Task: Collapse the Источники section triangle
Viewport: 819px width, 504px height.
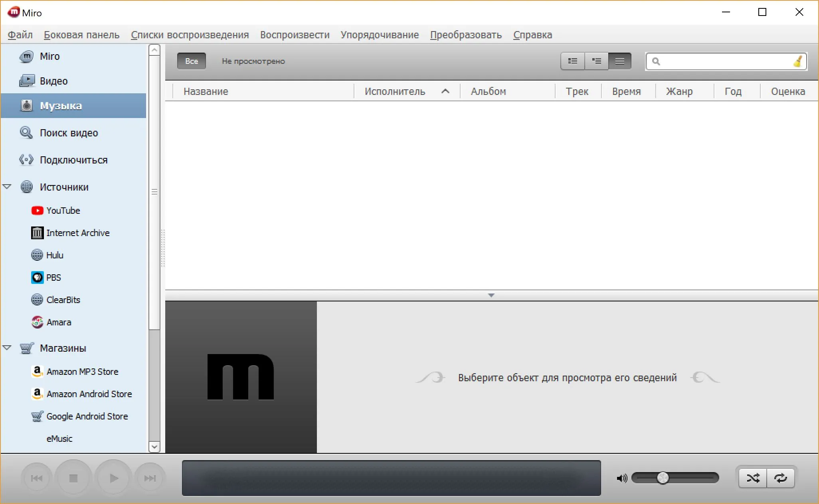Action: pos(7,187)
